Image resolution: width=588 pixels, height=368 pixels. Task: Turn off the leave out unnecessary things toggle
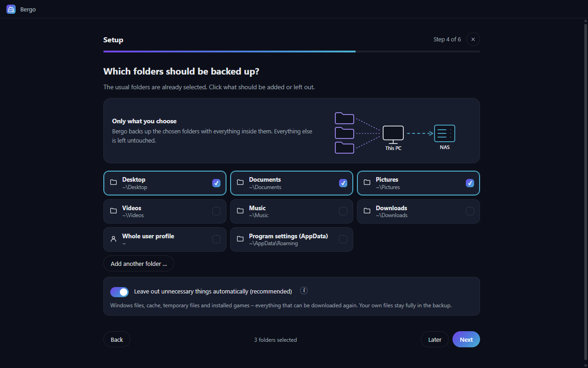[x=119, y=292]
